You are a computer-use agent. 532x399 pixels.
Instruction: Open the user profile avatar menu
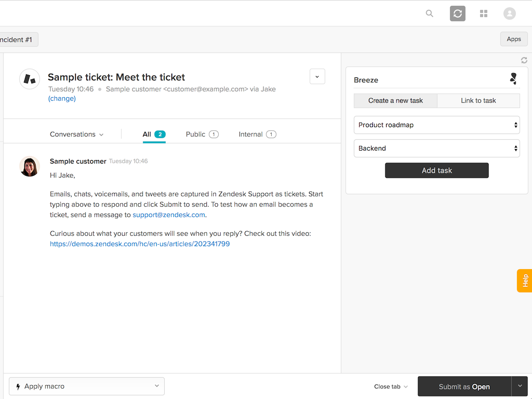(x=509, y=14)
